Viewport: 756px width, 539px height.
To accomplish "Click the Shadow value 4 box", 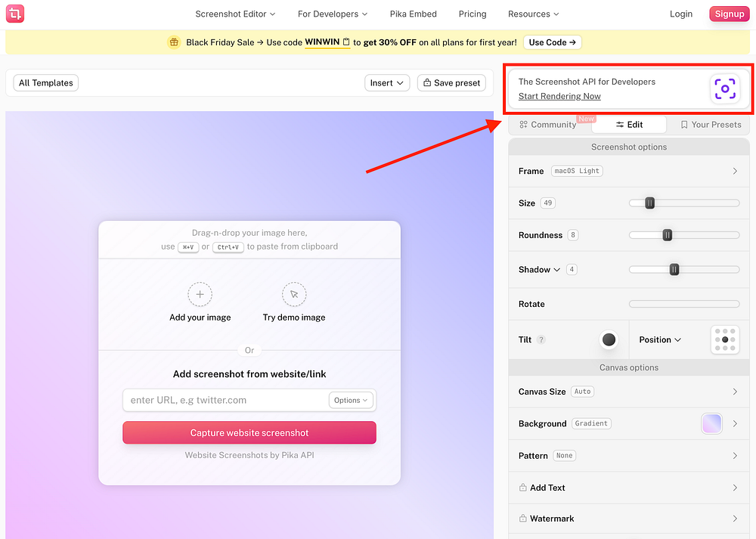I will pyautogui.click(x=572, y=269).
